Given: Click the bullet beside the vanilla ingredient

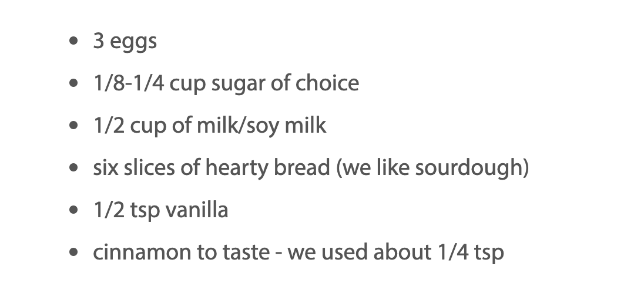Looking at the screenshot, I should pos(73,210).
